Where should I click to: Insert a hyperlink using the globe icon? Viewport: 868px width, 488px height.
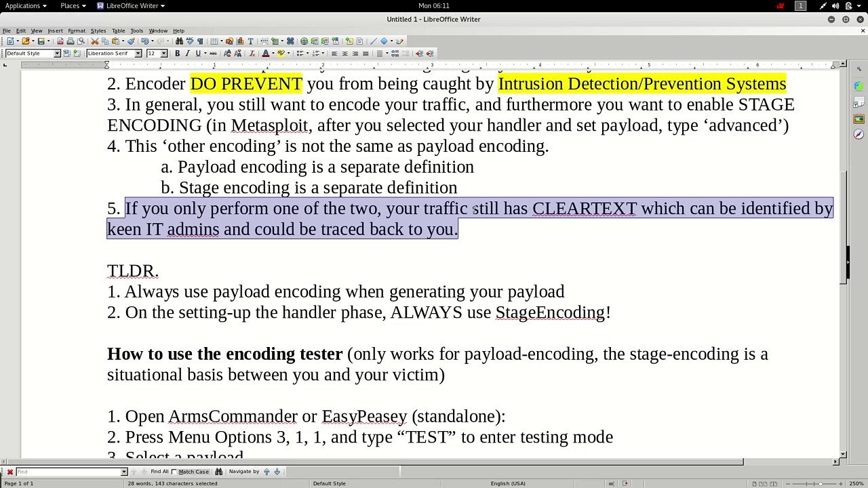(x=304, y=41)
